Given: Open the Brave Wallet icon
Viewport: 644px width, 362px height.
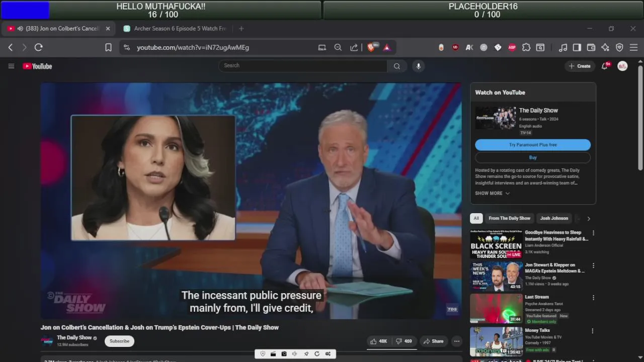Looking at the screenshot, I should (x=591, y=47).
